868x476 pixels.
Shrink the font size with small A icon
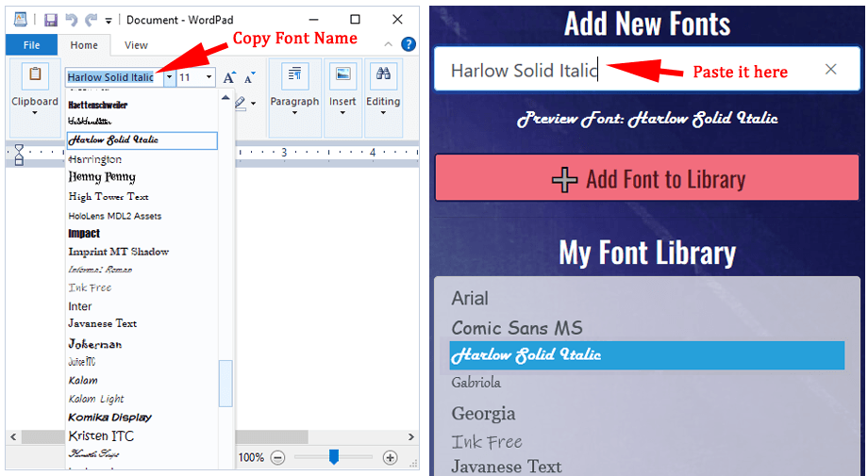[250, 77]
